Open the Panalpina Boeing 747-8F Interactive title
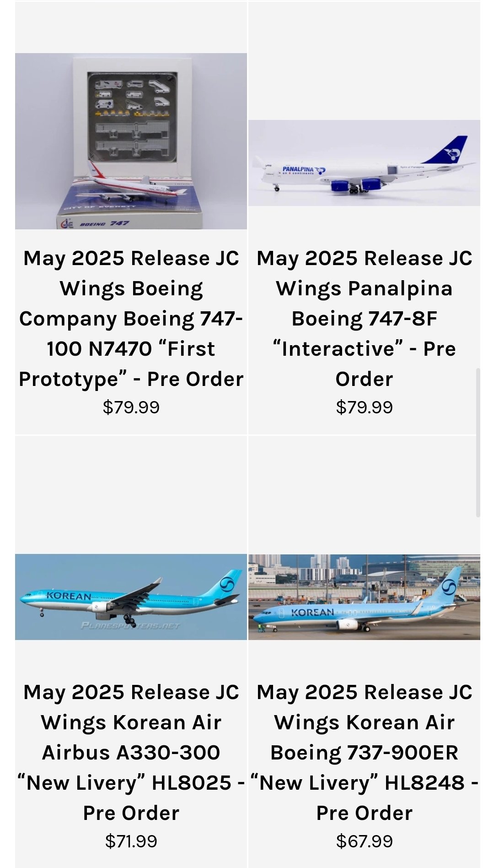Image resolution: width=494 pixels, height=868 pixels. click(364, 319)
